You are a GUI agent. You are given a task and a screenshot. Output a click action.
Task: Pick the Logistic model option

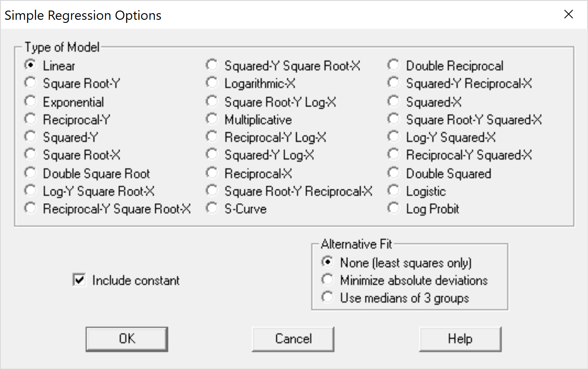point(393,190)
